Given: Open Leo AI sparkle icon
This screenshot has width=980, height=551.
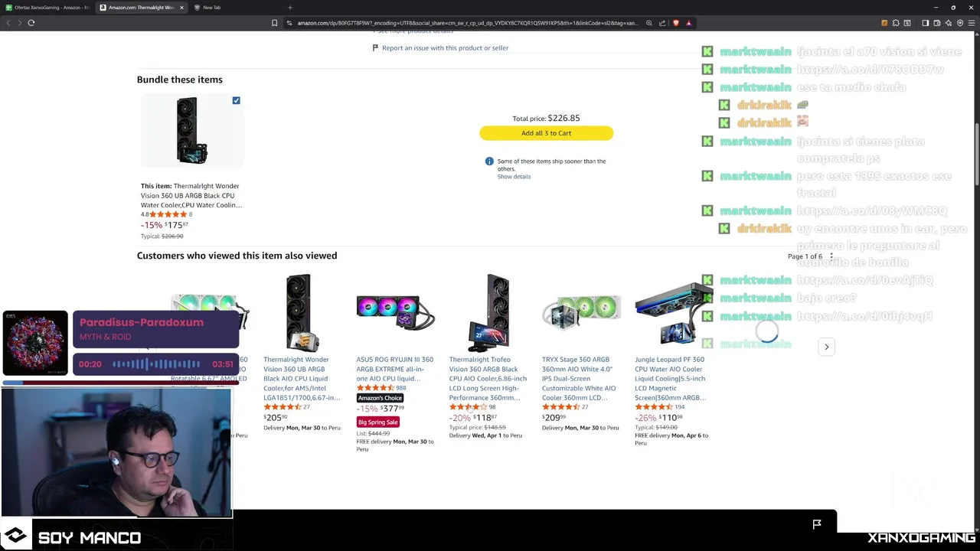Looking at the screenshot, I should (x=948, y=23).
